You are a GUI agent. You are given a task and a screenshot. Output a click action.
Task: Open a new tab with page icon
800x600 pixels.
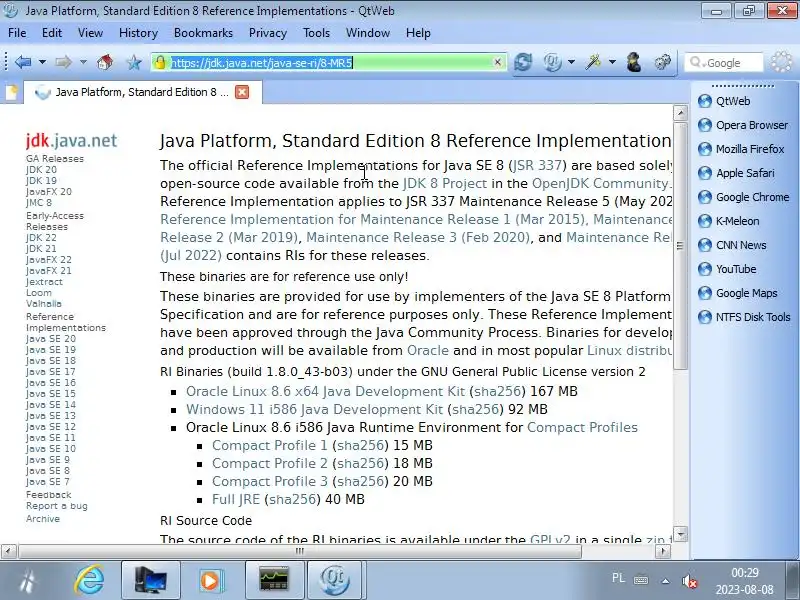[12, 92]
